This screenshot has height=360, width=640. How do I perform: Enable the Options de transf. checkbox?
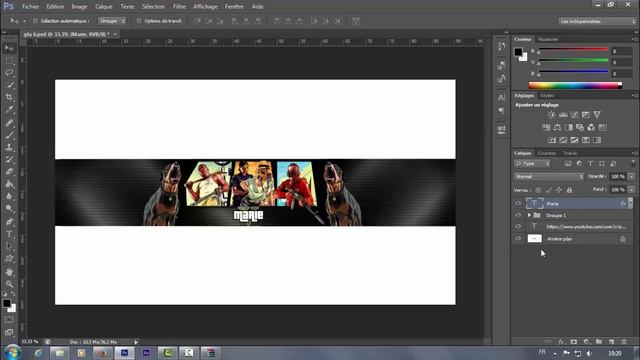point(139,21)
